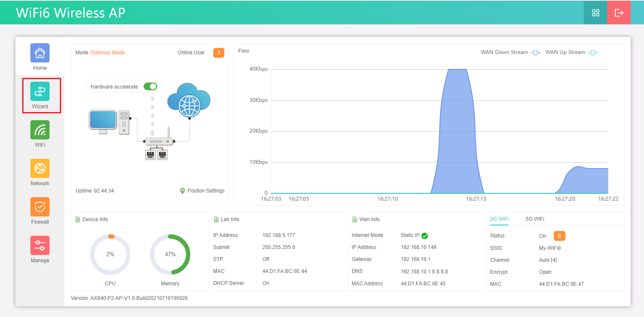644x317 pixels.
Task: Switch to the 5G WiFi tab
Action: [535, 219]
